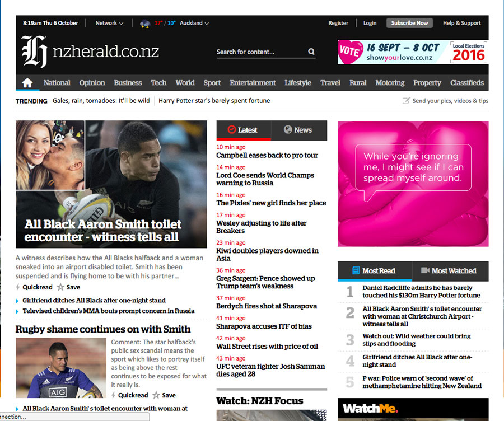Open Rugby shame continues on with Smith headline

[103, 329]
